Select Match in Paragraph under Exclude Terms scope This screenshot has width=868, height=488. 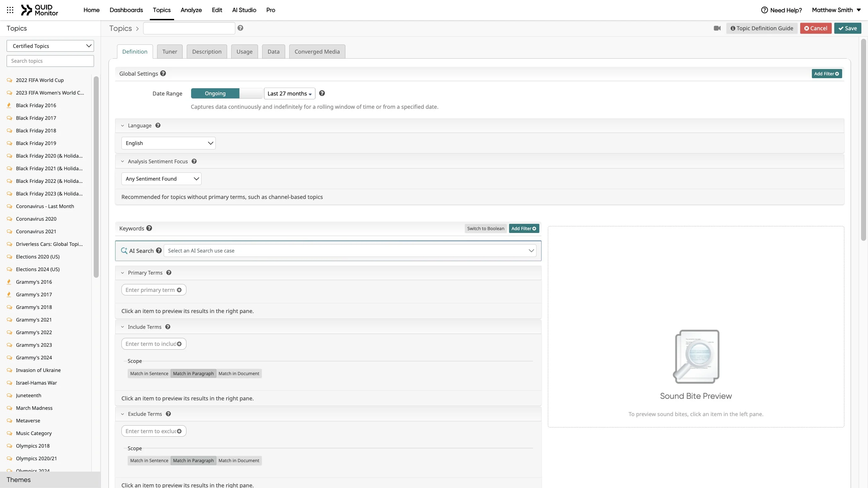tap(193, 460)
